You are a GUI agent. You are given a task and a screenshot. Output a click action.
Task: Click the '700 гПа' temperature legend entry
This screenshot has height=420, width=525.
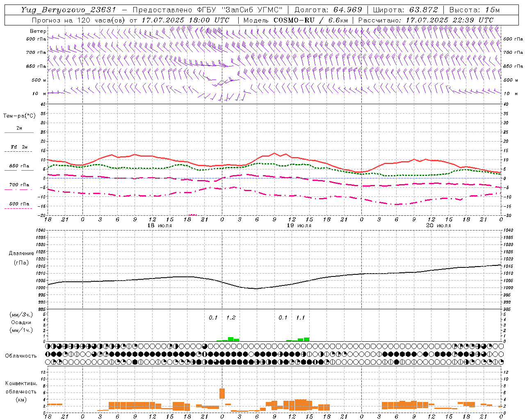pos(19,185)
